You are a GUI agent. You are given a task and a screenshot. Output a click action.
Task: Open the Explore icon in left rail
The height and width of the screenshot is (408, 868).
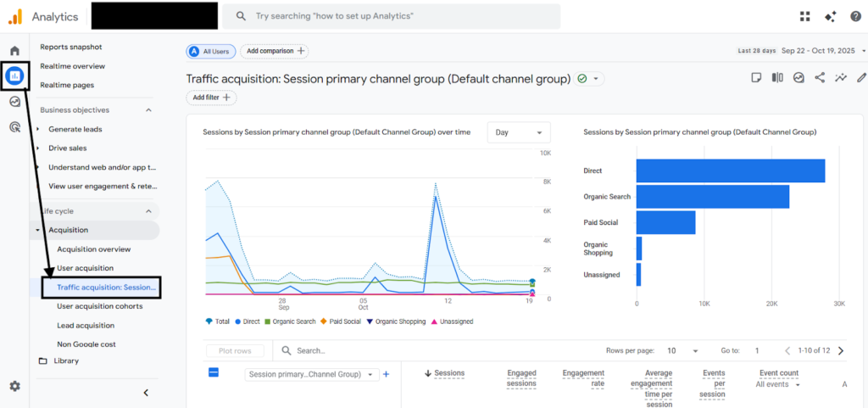[15, 101]
